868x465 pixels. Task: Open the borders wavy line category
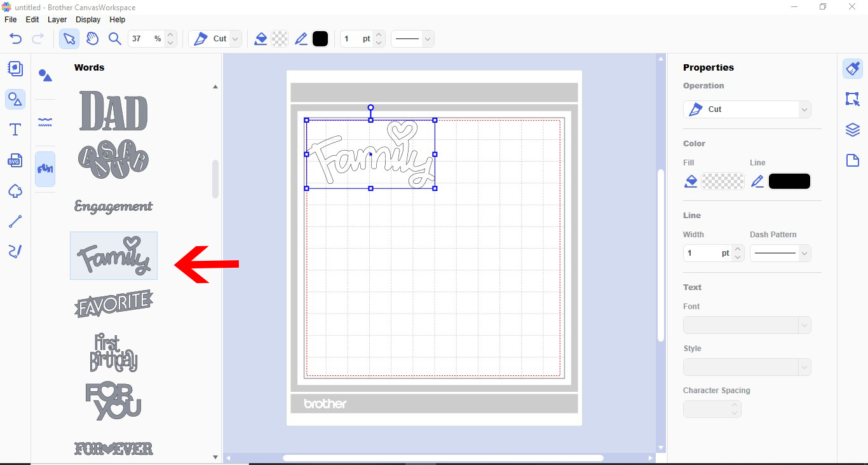click(x=45, y=122)
